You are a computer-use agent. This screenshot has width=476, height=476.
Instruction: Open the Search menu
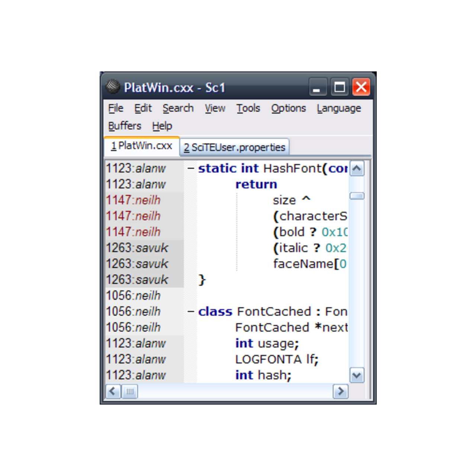click(x=178, y=108)
